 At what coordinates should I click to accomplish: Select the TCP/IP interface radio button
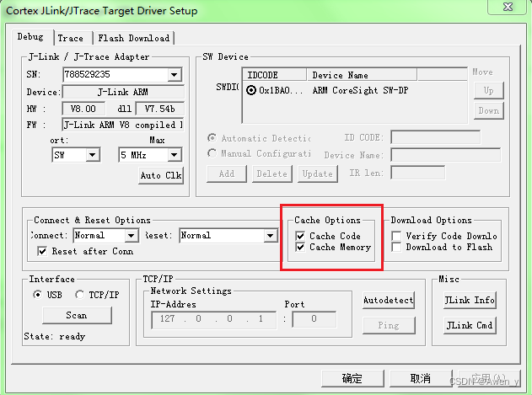pos(80,294)
